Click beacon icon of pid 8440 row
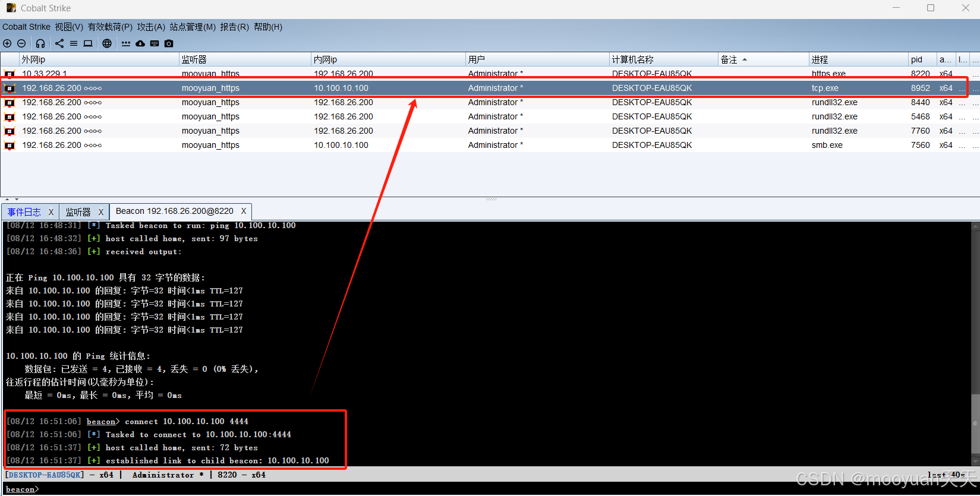Screen dimensions: 980x496 tap(10, 102)
